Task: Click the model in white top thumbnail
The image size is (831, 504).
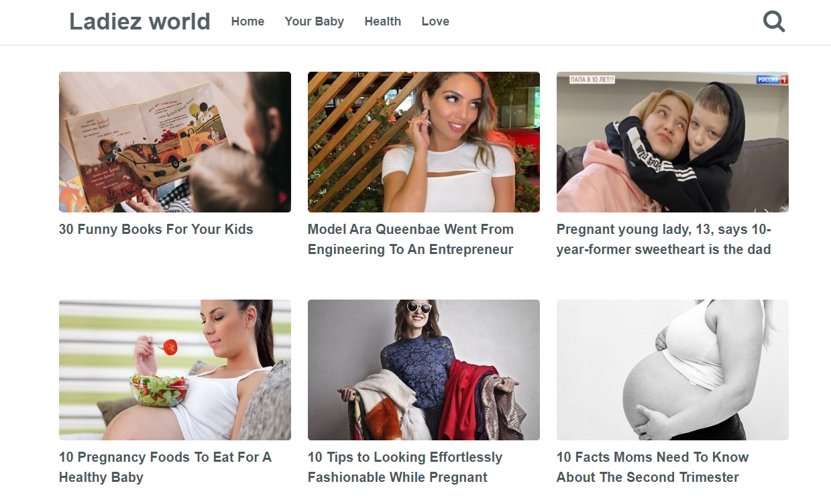Action: coord(423,141)
